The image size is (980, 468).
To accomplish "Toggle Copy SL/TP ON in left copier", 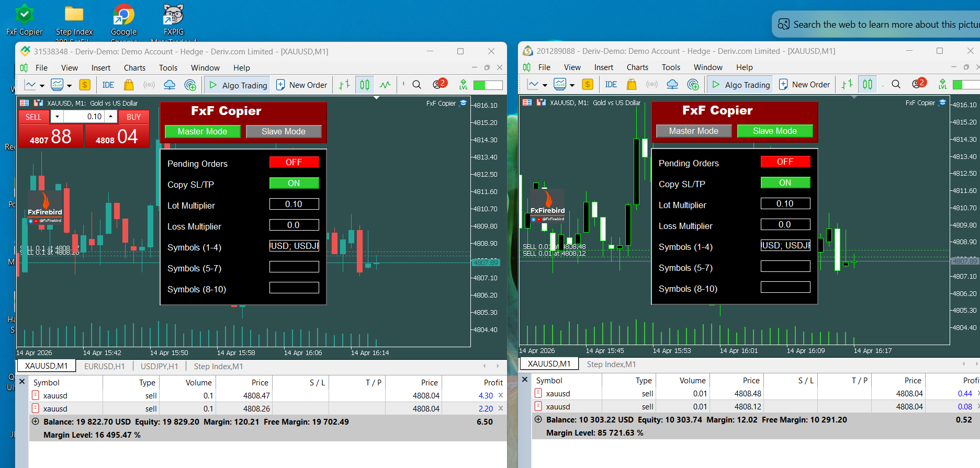I will (294, 184).
